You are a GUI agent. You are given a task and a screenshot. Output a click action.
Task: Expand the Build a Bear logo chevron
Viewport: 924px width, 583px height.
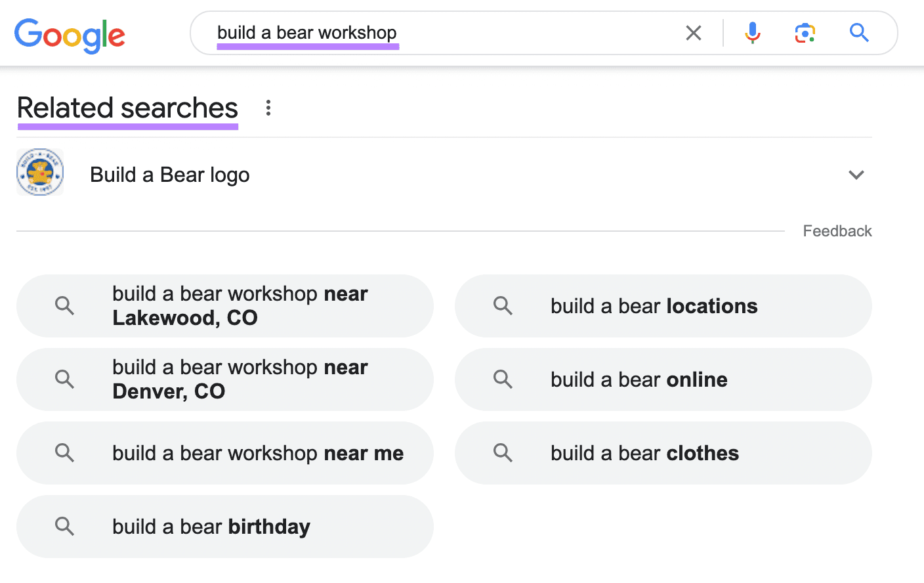coord(856,175)
